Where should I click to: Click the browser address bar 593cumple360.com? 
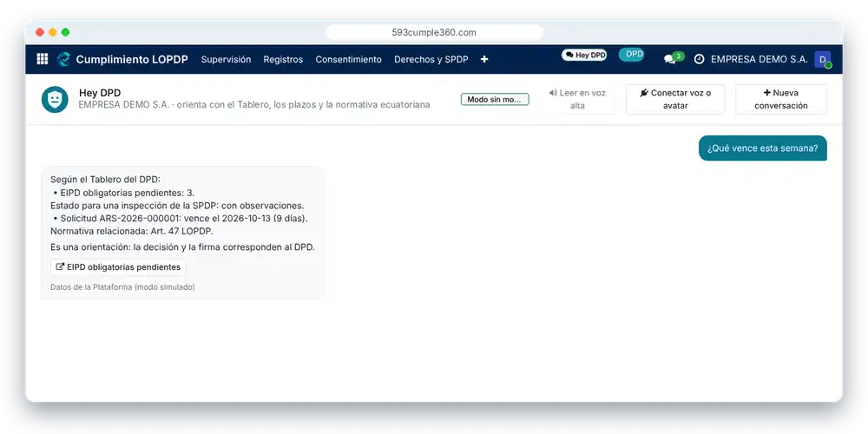click(434, 32)
